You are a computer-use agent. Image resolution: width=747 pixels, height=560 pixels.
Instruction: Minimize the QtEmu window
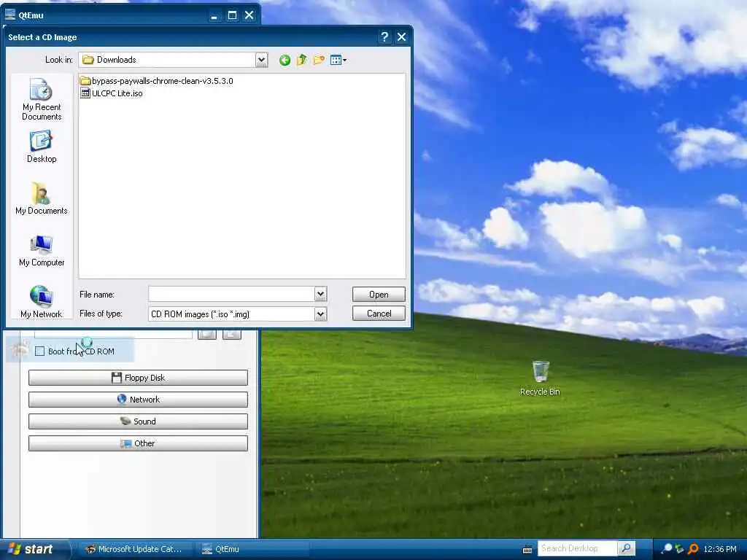coord(214,15)
